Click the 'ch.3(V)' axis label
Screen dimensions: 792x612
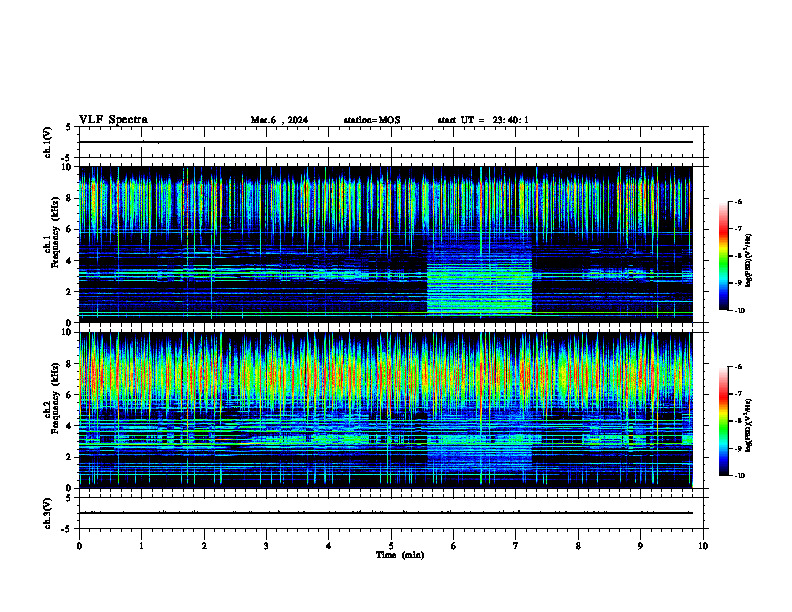pos(47,513)
